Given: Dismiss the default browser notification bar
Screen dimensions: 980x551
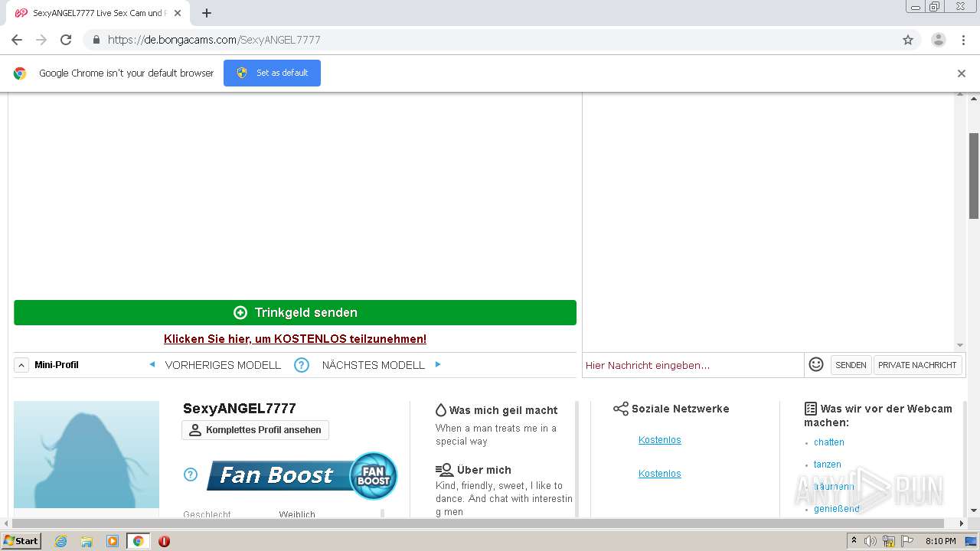Looking at the screenshot, I should (961, 73).
